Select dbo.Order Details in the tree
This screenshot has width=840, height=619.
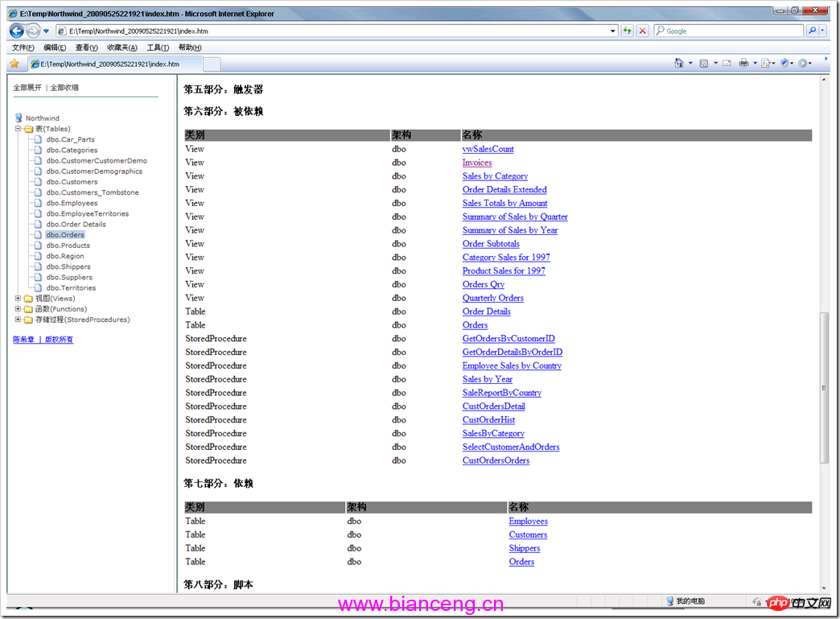76,224
